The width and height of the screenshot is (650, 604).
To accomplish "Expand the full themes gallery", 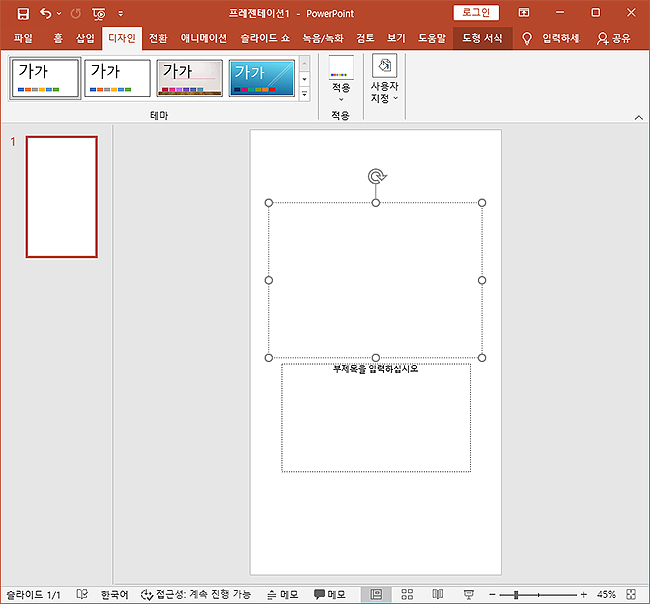I will tap(305, 94).
